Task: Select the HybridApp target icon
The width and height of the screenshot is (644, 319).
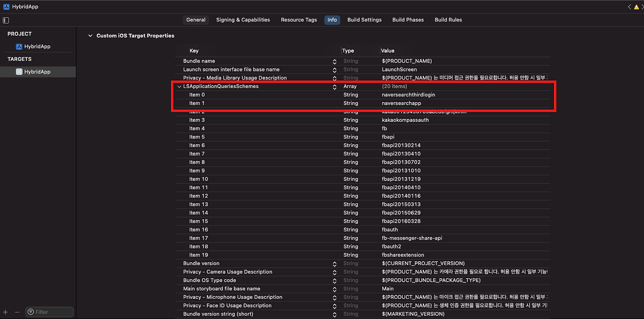Action: pos(19,72)
